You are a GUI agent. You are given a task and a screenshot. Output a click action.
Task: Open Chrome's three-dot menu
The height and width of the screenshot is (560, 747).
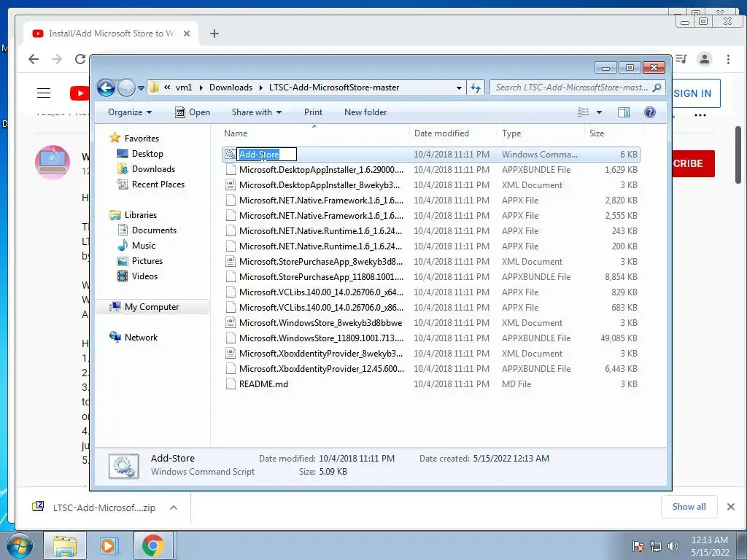tap(728, 59)
